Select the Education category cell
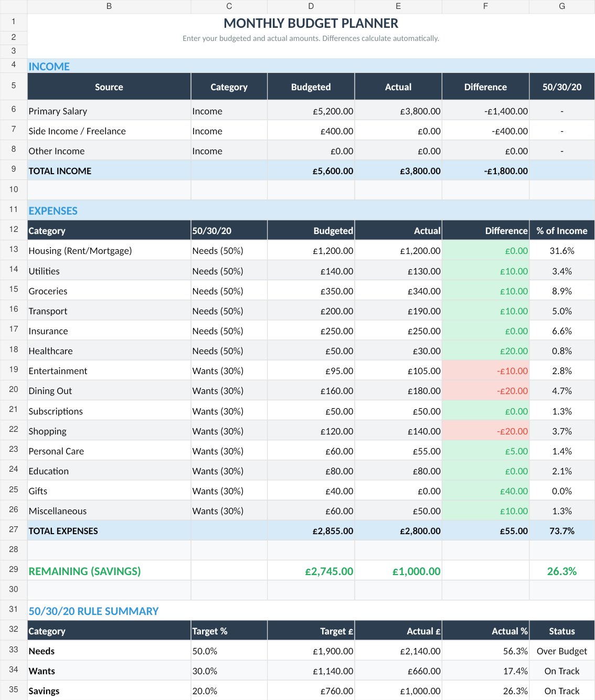 [109, 471]
